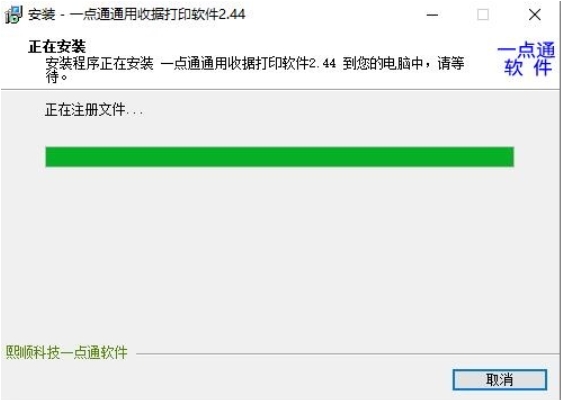Click the green installation progress bar
Viewport: 561px width, 400px height.
(279, 157)
